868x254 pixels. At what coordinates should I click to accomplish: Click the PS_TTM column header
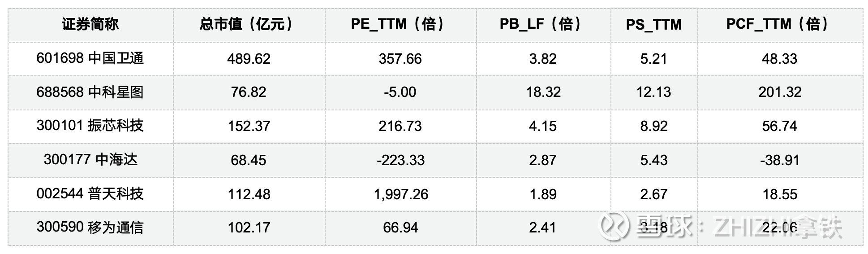tap(653, 25)
